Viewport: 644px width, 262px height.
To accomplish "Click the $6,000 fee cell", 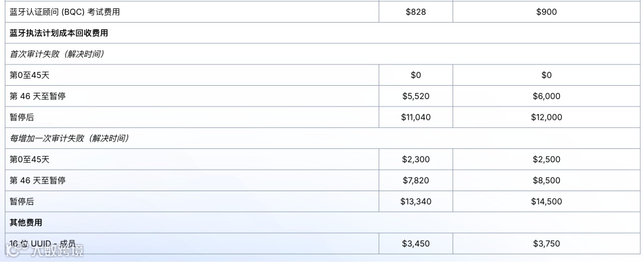I will (546, 96).
